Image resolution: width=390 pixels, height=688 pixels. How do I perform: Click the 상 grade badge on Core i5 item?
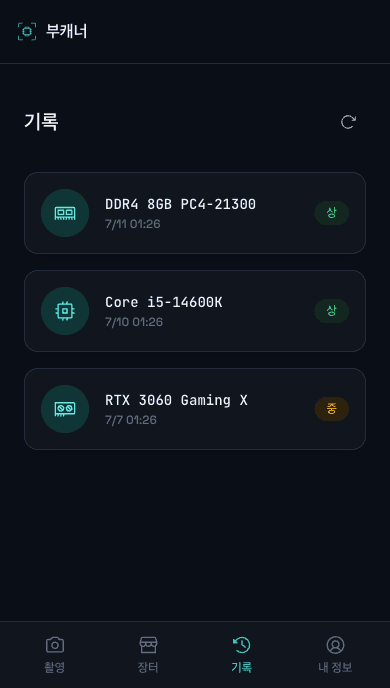(332, 311)
